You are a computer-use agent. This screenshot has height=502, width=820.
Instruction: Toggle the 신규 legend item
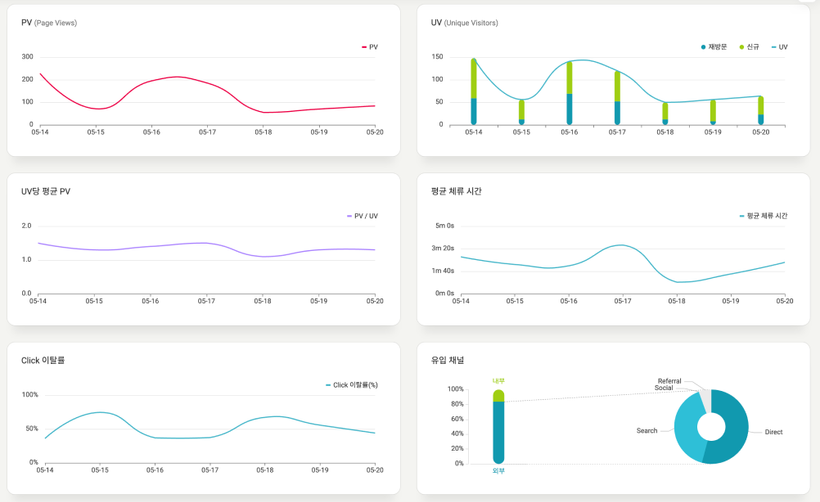tap(749, 47)
